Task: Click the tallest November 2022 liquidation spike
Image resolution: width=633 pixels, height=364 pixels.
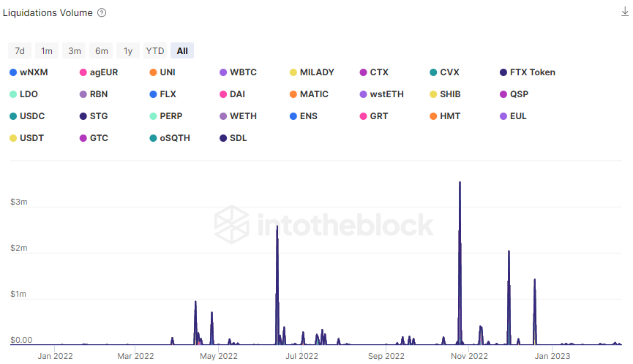Action: coord(460,184)
